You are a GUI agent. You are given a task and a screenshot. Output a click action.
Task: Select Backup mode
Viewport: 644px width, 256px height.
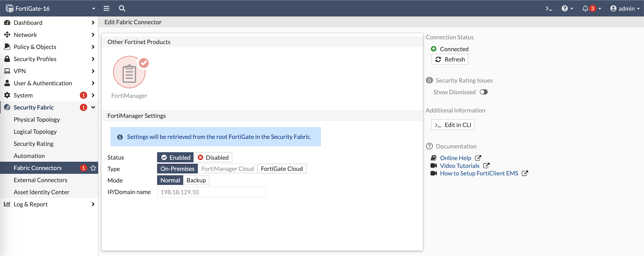tap(196, 180)
